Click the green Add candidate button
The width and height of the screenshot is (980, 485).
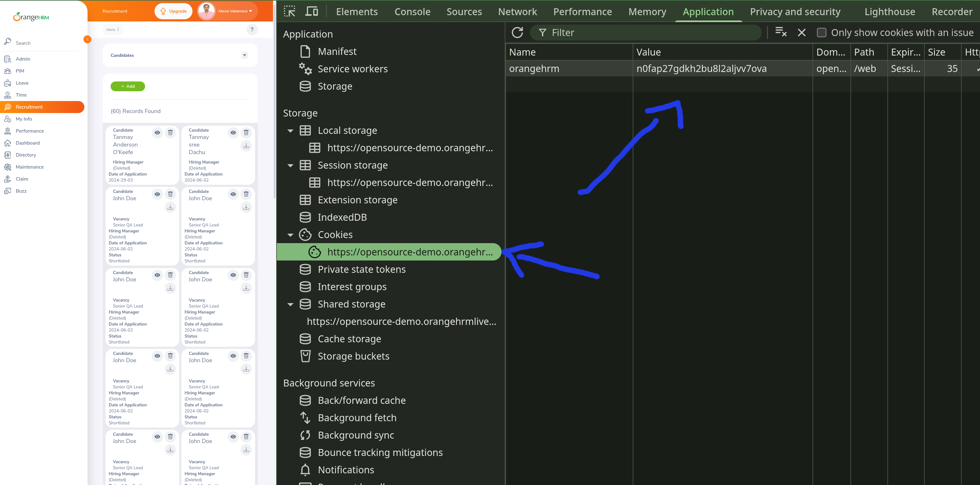point(128,86)
